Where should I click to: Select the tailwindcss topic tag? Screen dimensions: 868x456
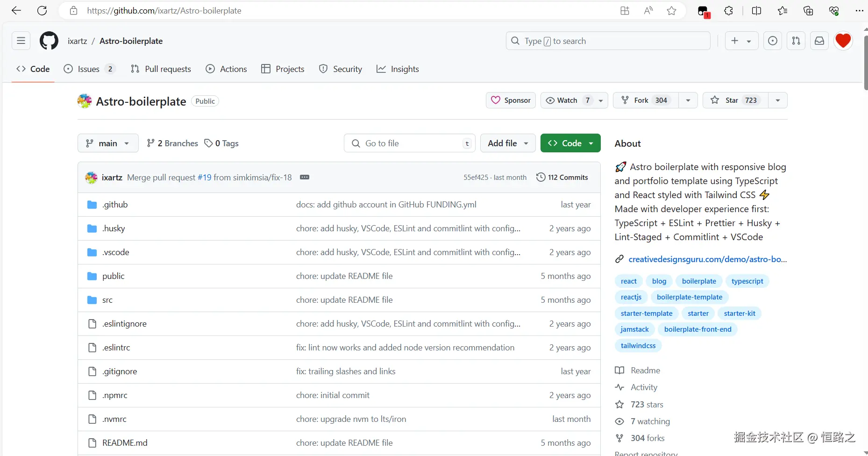(x=638, y=346)
